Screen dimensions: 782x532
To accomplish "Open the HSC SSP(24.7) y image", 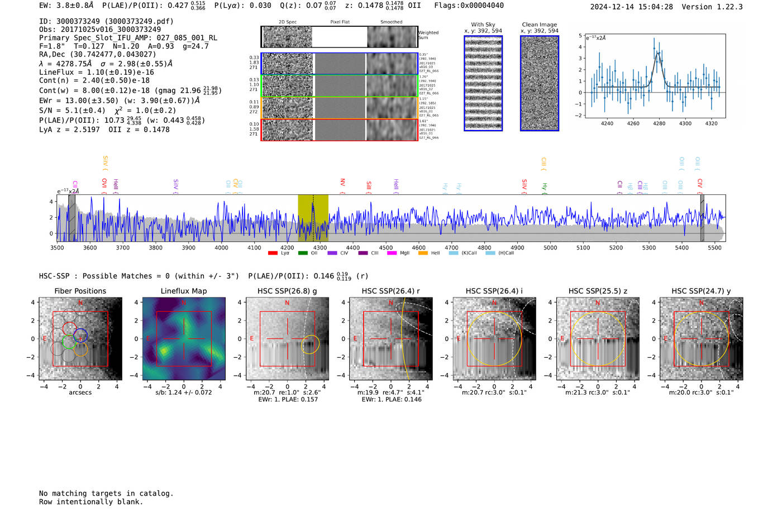I will [702, 339].
